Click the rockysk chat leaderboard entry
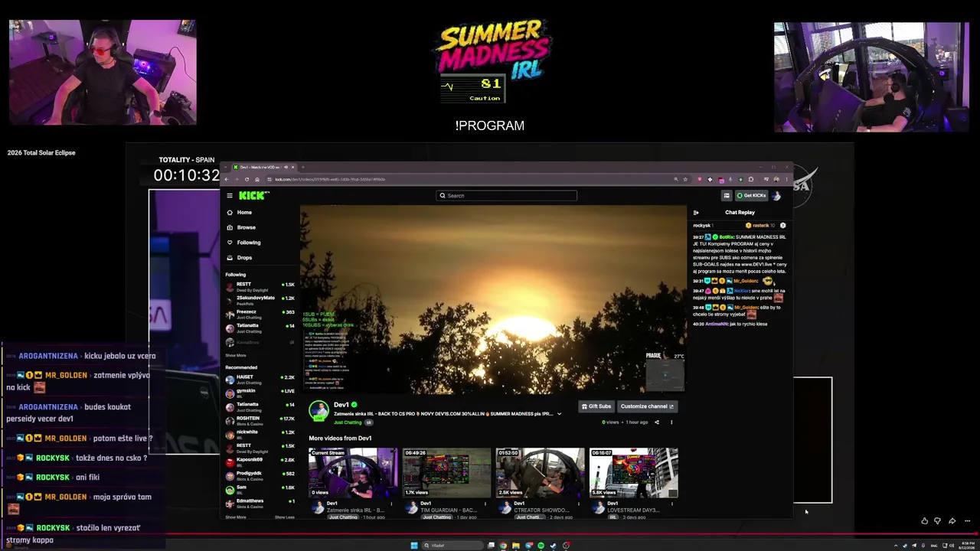This screenshot has width=980, height=551. [x=704, y=226]
